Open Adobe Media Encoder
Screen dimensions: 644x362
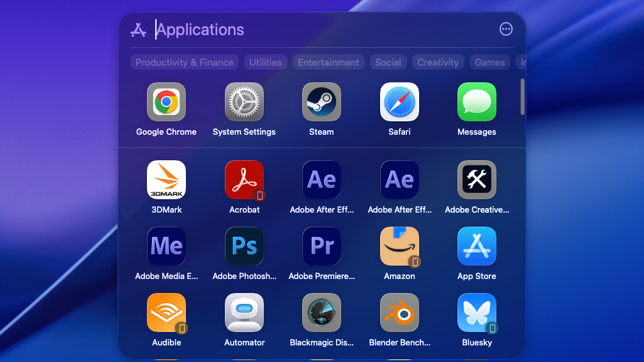[166, 246]
